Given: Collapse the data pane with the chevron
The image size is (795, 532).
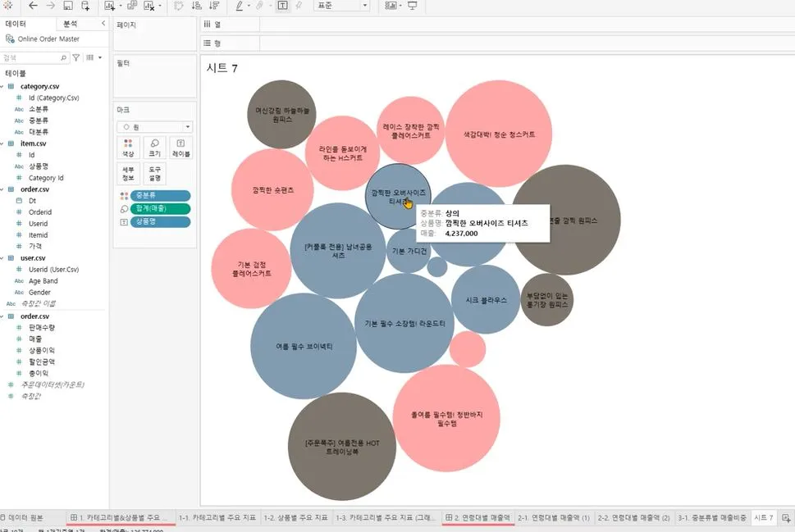Looking at the screenshot, I should click(x=103, y=23).
